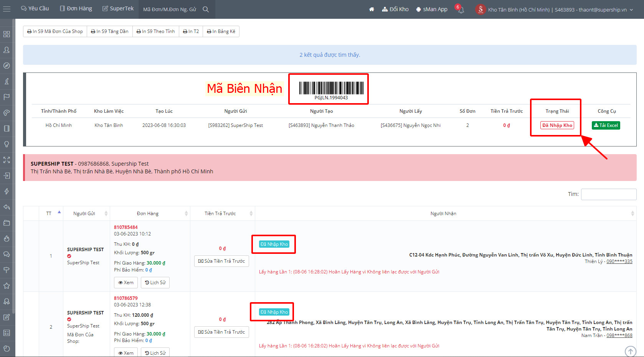Open the hamburger menu icon
This screenshot has height=357, width=644.
tap(7, 9)
